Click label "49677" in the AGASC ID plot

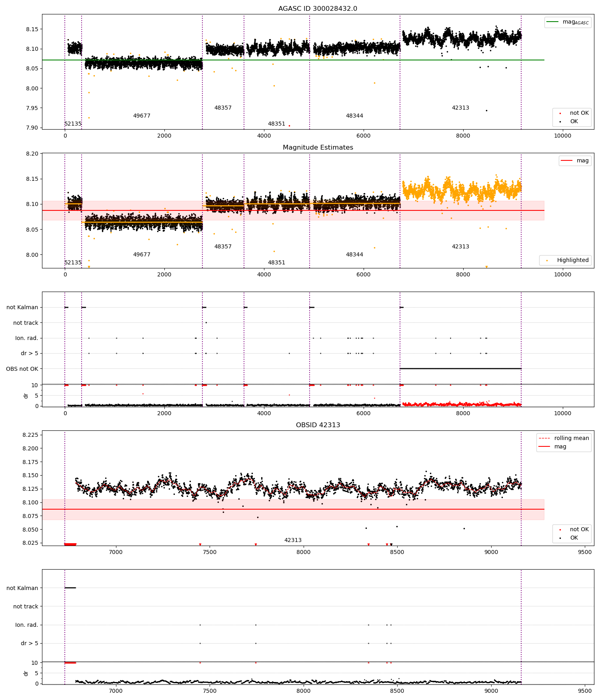pyautogui.click(x=142, y=116)
